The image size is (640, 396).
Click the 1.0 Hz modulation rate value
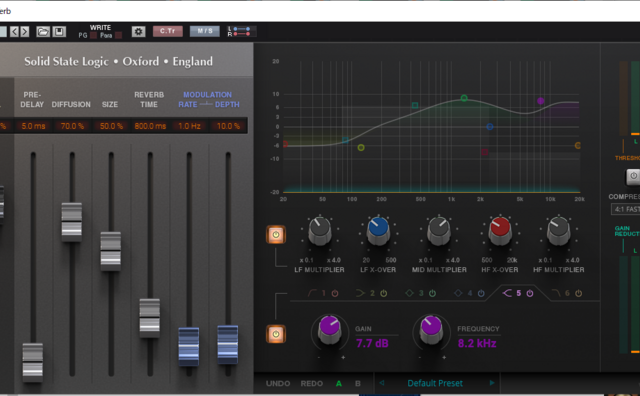(189, 126)
